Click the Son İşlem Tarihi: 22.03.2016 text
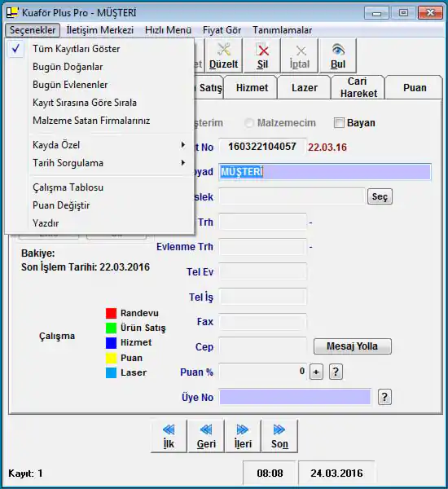The height and width of the screenshot is (489, 448). pos(86,267)
